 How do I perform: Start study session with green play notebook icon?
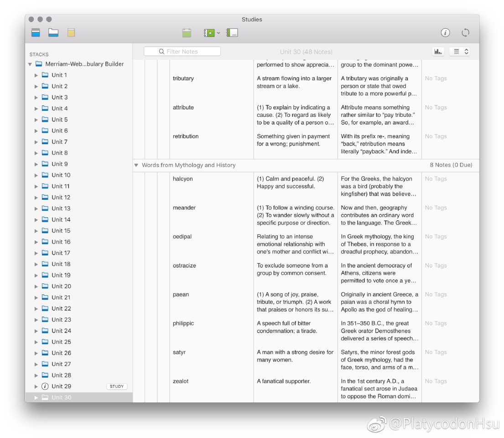[x=209, y=33]
